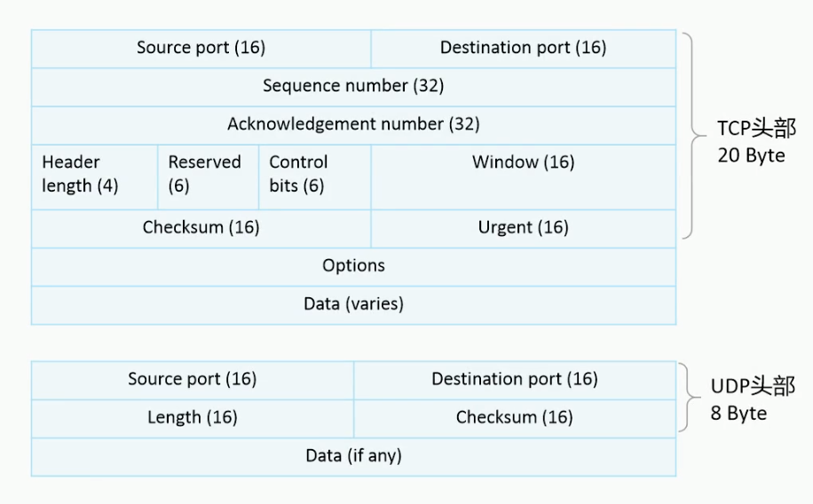Viewport: 813px width, 504px height.
Task: Click the Header length (4) cell
Action: [x=94, y=177]
